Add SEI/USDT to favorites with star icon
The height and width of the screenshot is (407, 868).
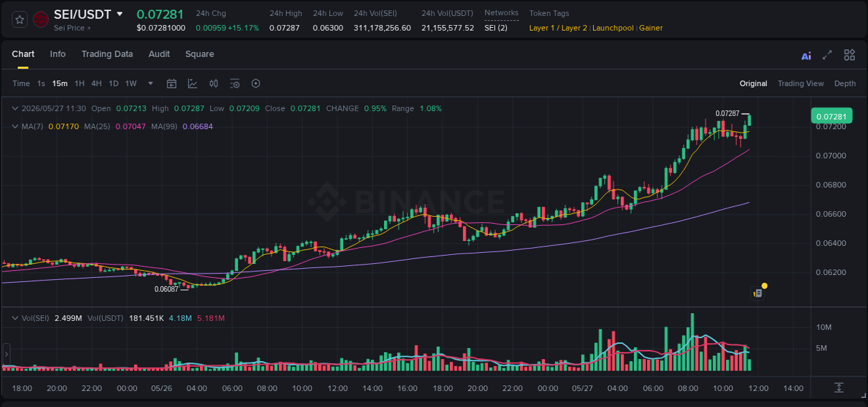pyautogui.click(x=20, y=19)
